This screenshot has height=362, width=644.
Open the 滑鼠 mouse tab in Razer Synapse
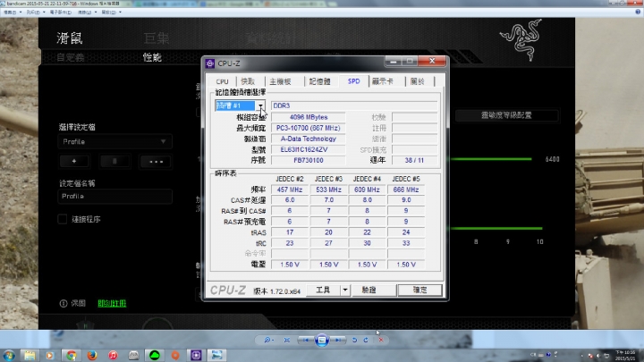(x=70, y=38)
